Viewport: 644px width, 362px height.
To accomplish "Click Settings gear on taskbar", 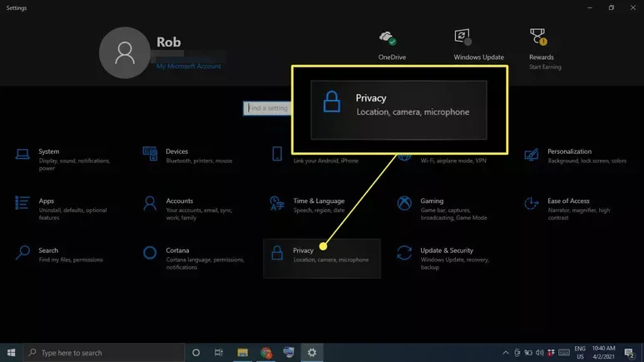I will pyautogui.click(x=312, y=353).
